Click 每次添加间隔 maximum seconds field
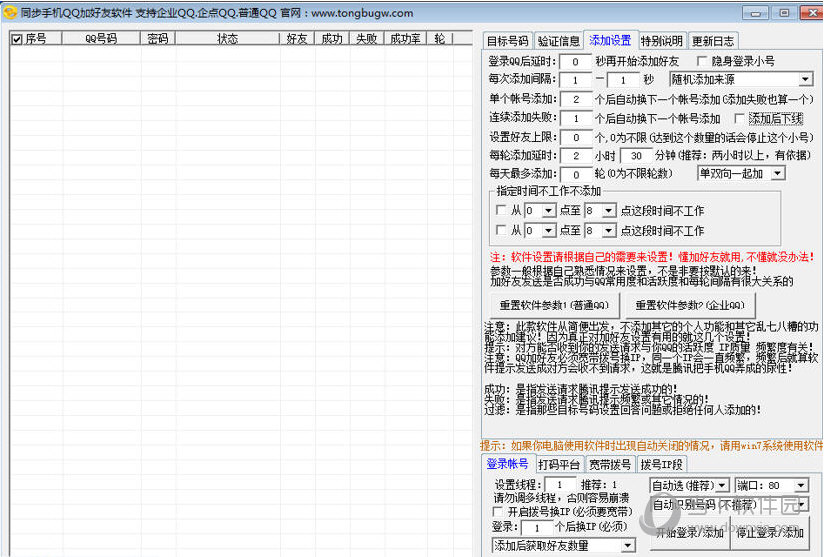 click(x=623, y=80)
